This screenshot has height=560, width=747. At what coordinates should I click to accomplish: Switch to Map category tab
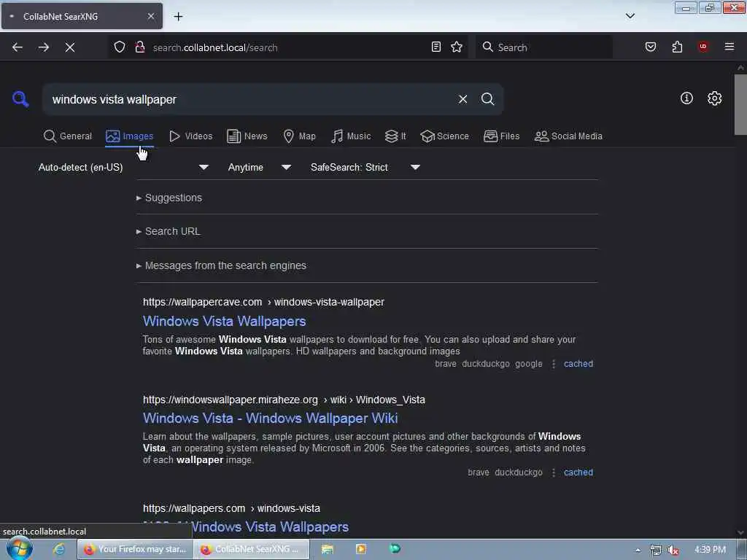pyautogui.click(x=300, y=136)
